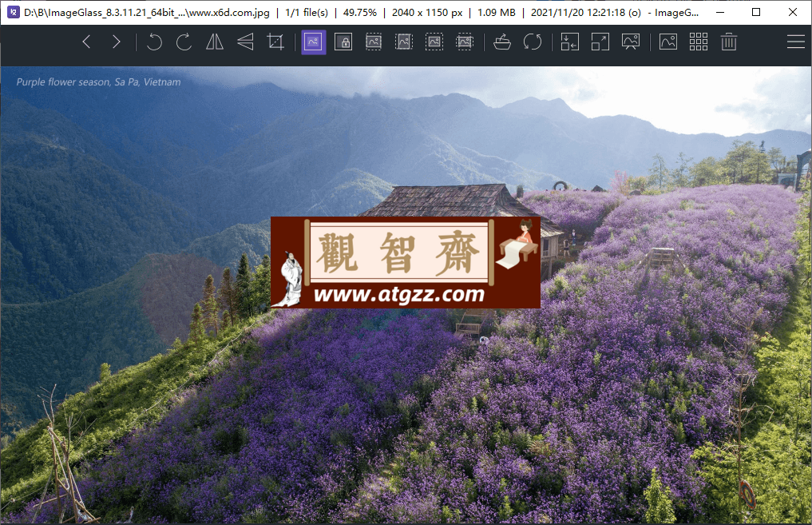Go to previous image arrow

click(86, 42)
